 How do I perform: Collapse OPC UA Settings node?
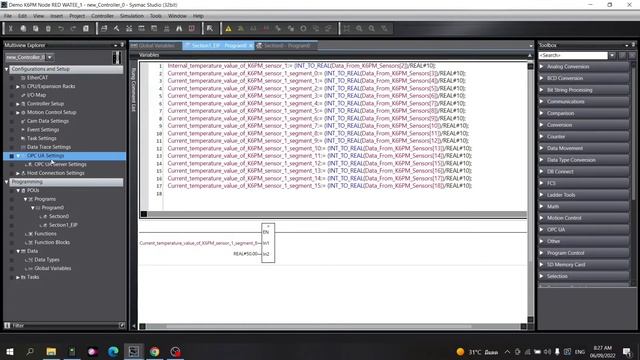pyautogui.click(x=18, y=156)
